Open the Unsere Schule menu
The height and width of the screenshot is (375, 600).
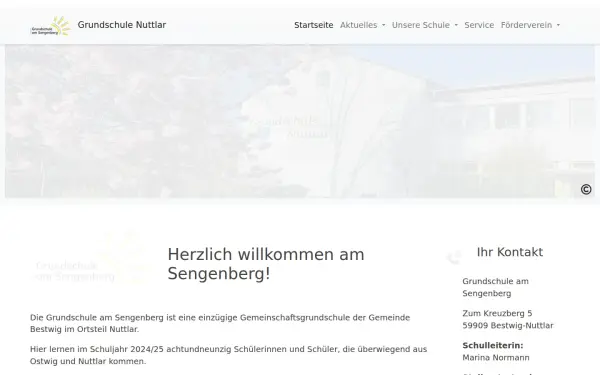point(421,25)
